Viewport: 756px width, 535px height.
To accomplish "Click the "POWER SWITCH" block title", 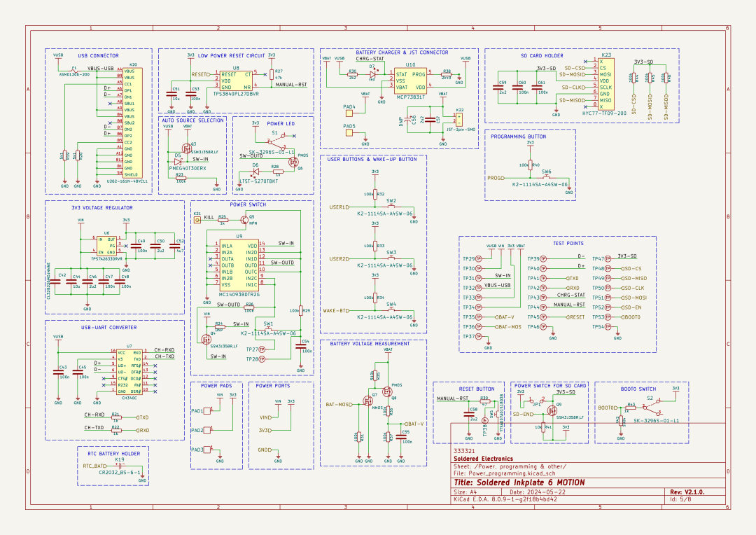I will [248, 204].
